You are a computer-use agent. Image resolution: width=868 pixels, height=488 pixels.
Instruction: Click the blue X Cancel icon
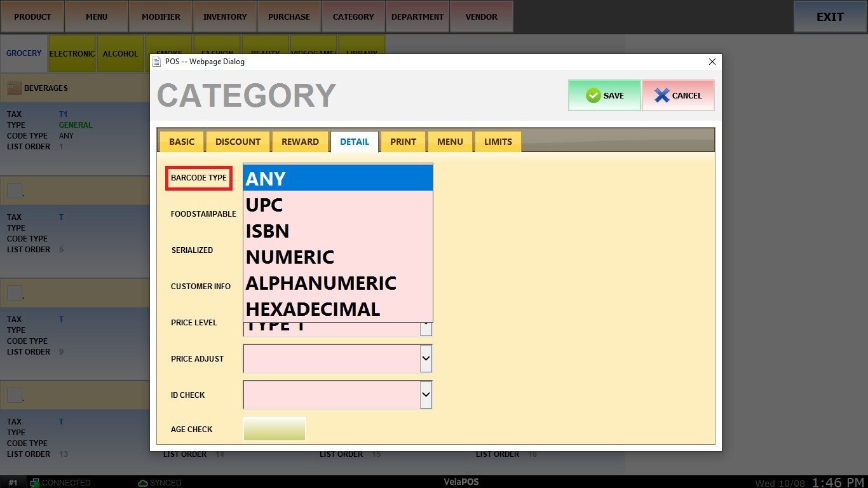coord(661,95)
